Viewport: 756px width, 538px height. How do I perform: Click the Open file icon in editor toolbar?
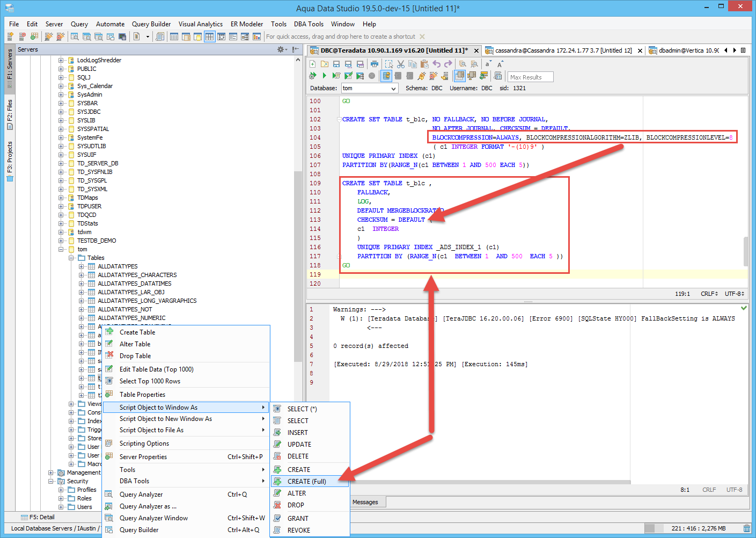pyautogui.click(x=325, y=64)
